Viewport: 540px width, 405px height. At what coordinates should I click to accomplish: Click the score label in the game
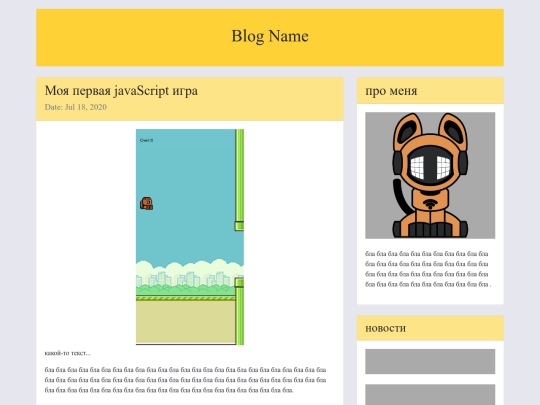(x=146, y=141)
